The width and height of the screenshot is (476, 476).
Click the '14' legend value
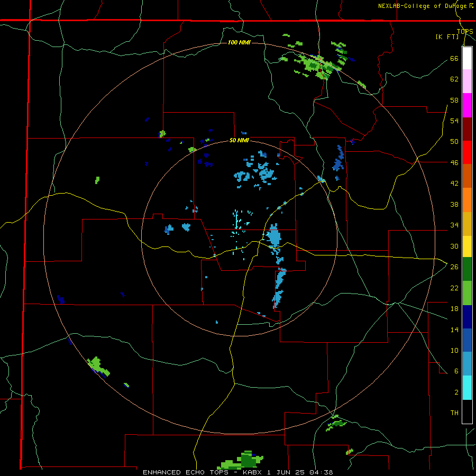tap(454, 329)
